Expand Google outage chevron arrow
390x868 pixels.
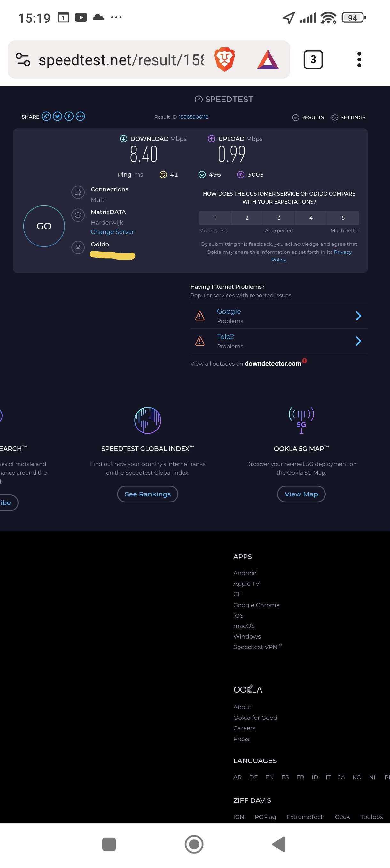(x=358, y=316)
